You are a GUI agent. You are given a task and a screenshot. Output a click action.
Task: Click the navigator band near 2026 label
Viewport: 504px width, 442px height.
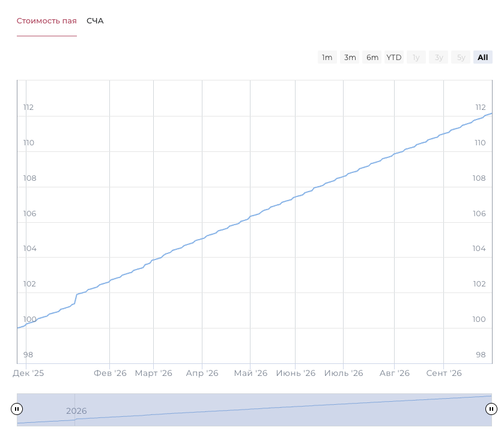76,411
